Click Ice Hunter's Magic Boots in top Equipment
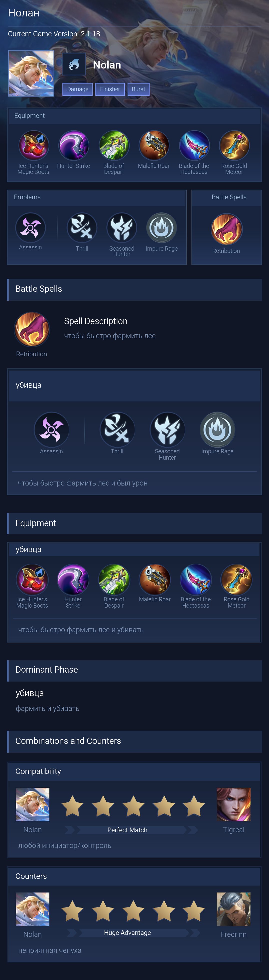The width and height of the screenshot is (269, 980). point(33,145)
